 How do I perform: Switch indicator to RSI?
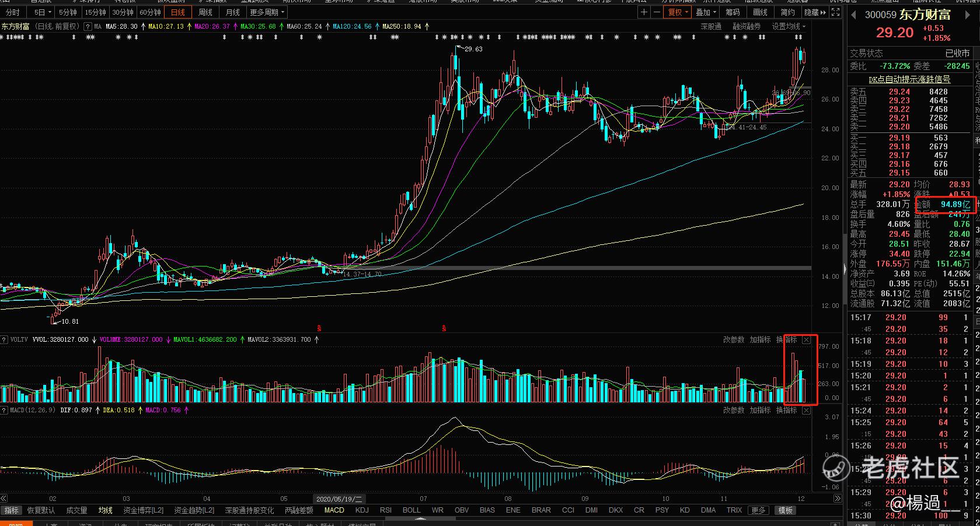pos(386,510)
